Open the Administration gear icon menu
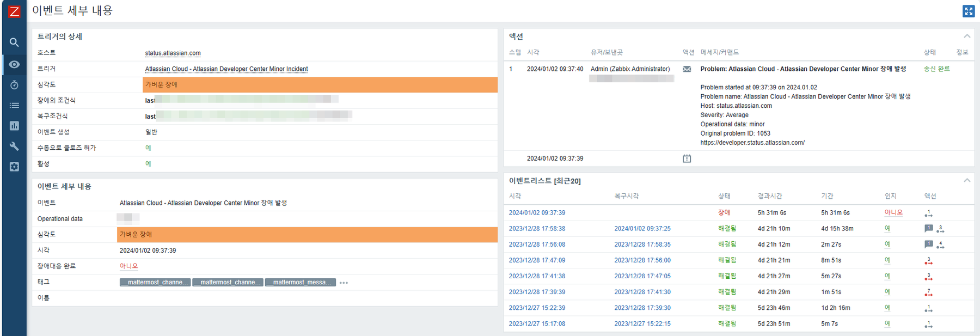980x336 pixels. [14, 167]
